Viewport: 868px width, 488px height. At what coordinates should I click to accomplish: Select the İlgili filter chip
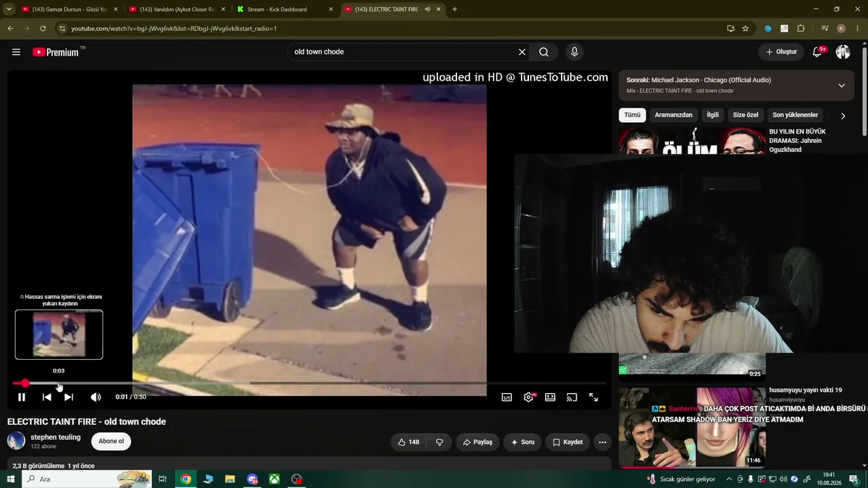pos(713,115)
